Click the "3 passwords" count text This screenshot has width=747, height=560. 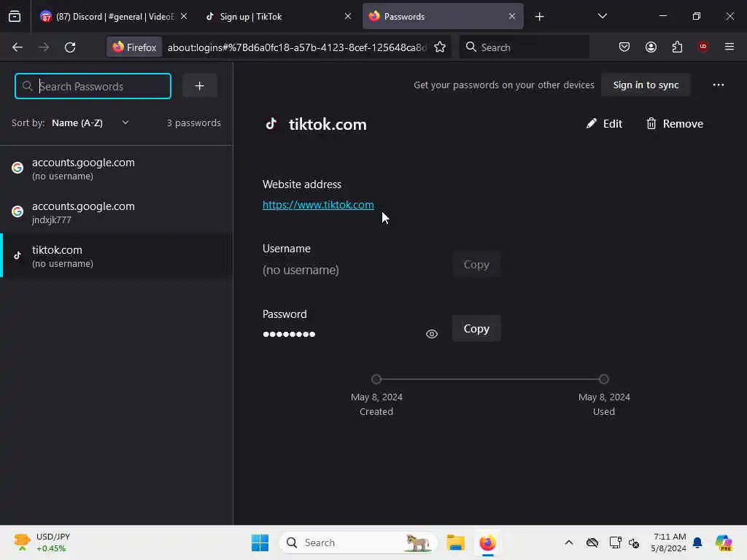click(x=193, y=122)
